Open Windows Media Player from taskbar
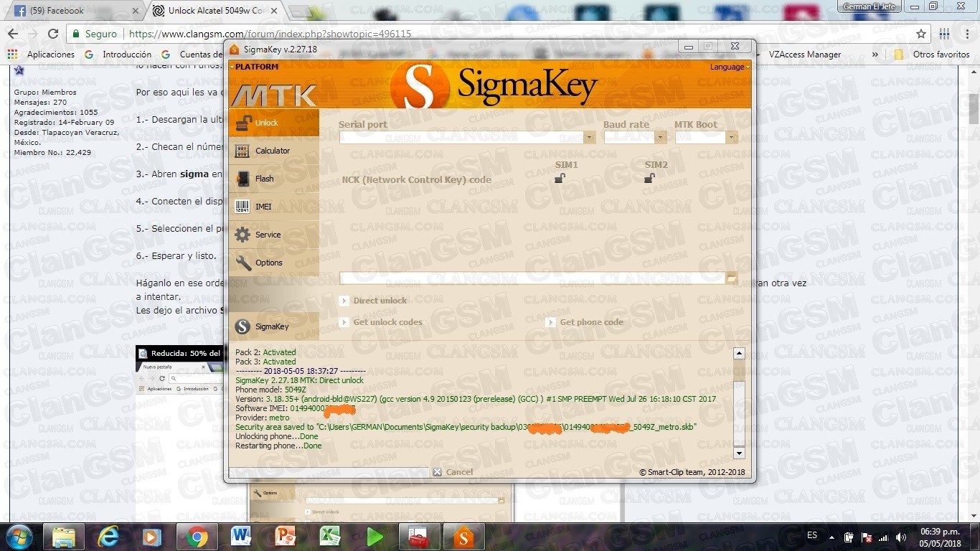 coord(152,537)
